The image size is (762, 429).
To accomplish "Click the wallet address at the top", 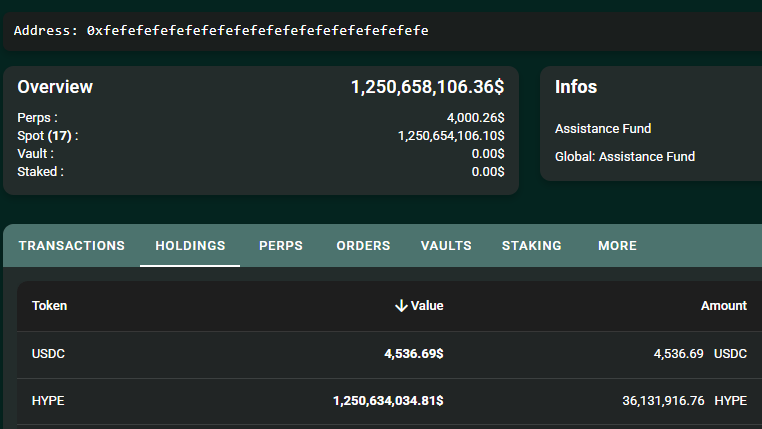I will coord(258,31).
